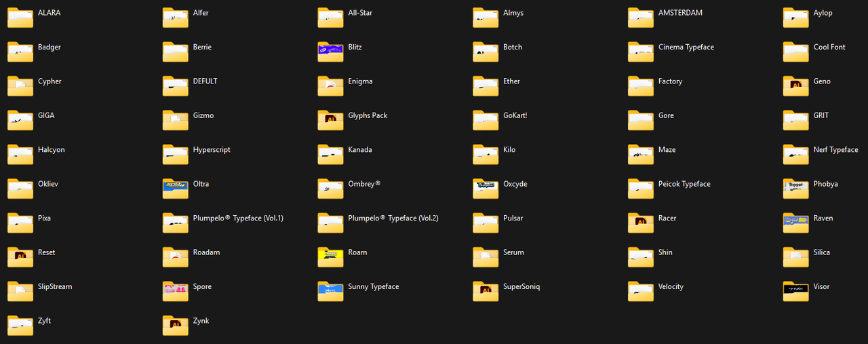Viewport: 868px width, 344px height.
Task: Select the Oxcyde folder icon
Action: 486,189
